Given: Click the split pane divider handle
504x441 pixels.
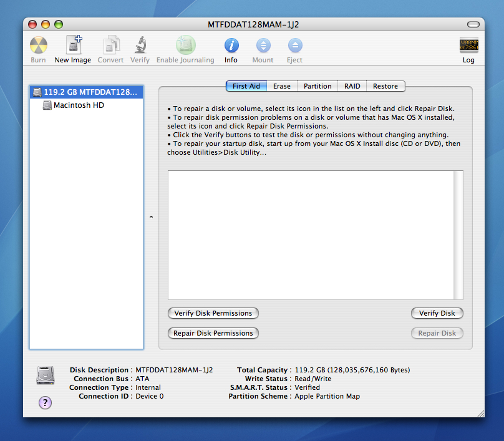Looking at the screenshot, I should pyautogui.click(x=151, y=217).
